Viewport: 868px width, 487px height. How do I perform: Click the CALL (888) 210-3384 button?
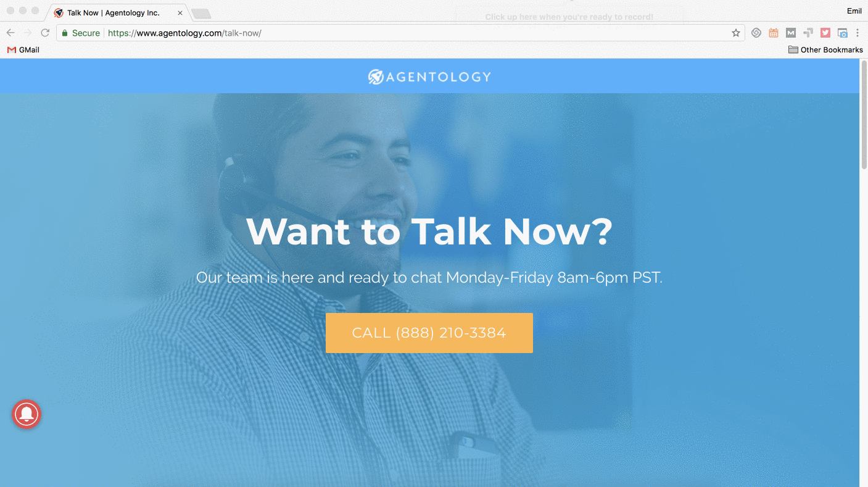429,333
